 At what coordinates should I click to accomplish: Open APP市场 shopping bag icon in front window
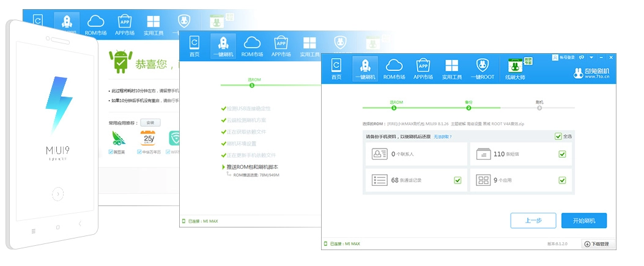pos(423,68)
